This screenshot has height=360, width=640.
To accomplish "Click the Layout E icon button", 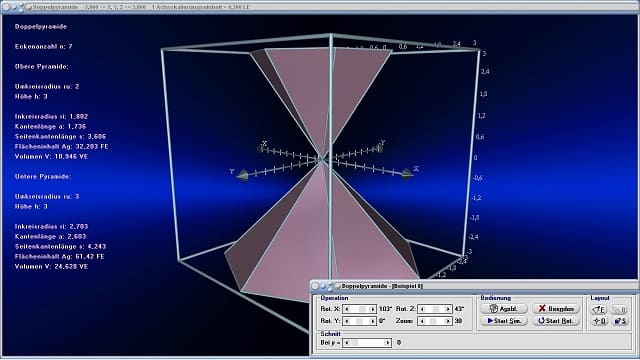I will (x=599, y=309).
